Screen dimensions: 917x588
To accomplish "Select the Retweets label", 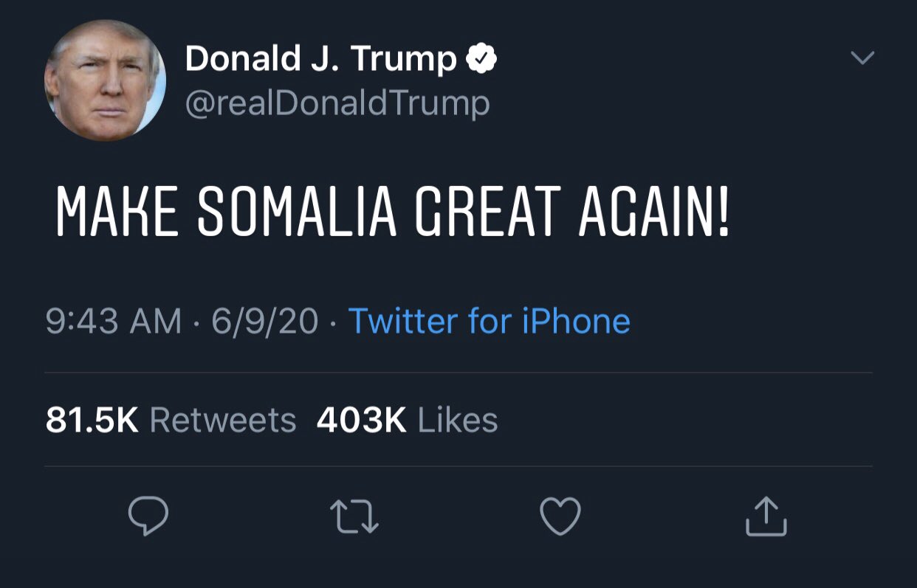I will pyautogui.click(x=223, y=421).
